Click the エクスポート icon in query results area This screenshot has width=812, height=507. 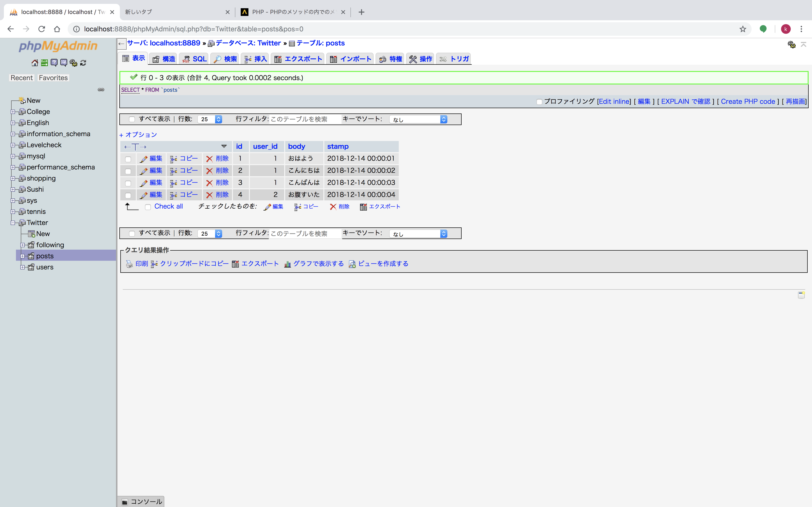tap(236, 264)
